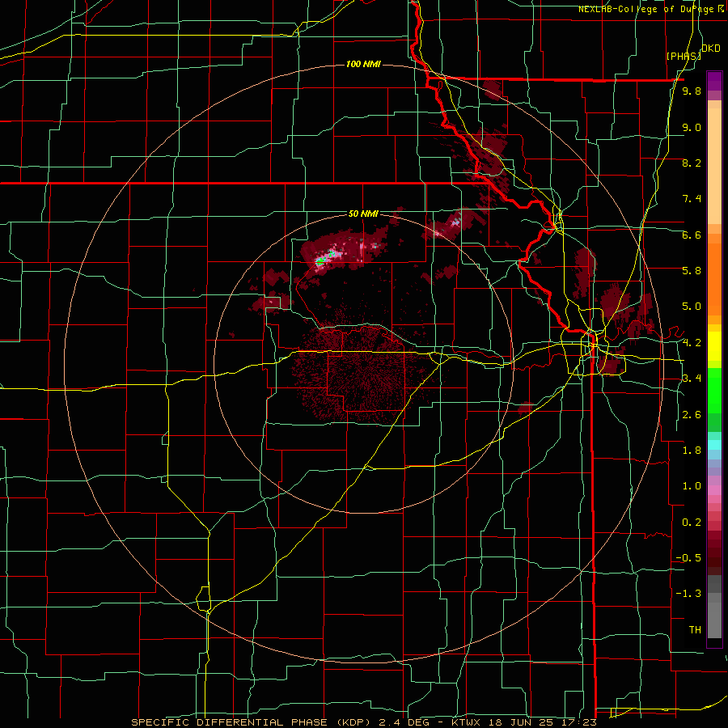Select the -1.3 scale value
728x728 pixels.
click(x=688, y=594)
